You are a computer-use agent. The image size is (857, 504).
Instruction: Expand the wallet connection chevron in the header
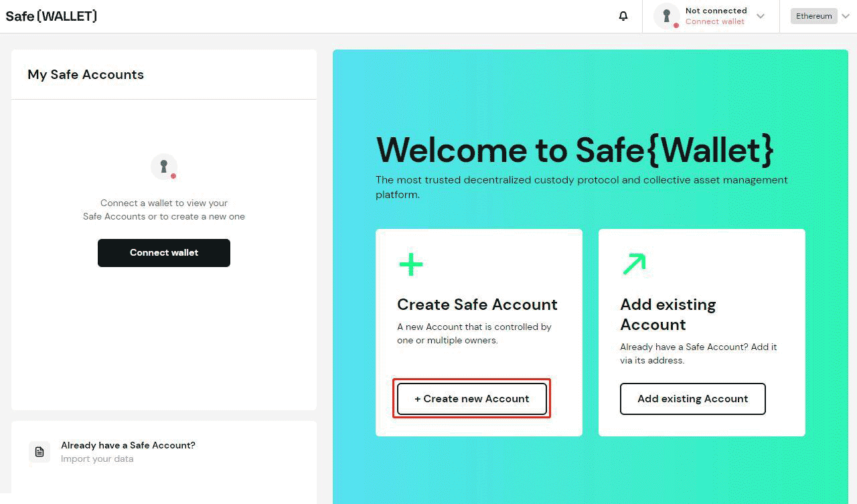coord(760,15)
